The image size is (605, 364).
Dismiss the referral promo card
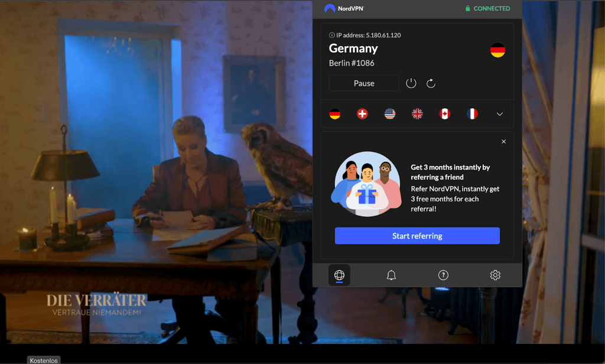(x=503, y=142)
